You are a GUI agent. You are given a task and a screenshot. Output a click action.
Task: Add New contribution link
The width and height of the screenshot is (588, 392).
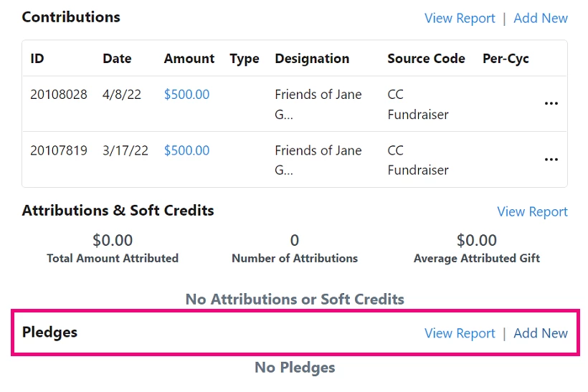click(x=541, y=18)
